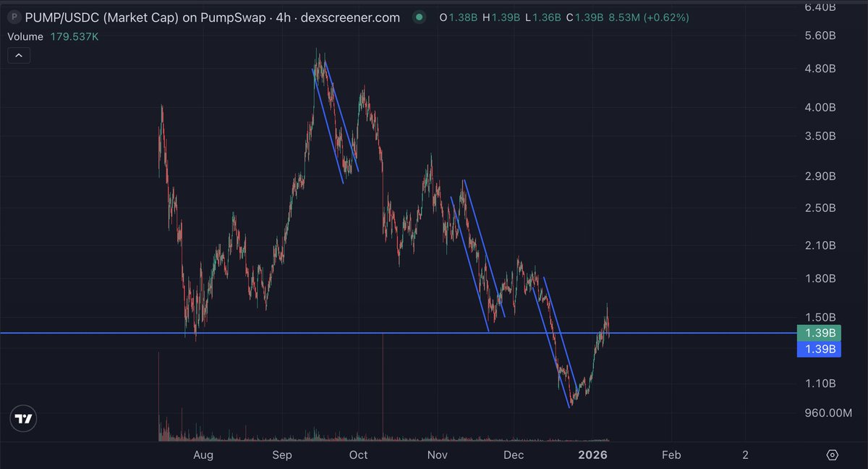The image size is (868, 469).
Task: Click the close value C 1.39B
Action: click(x=587, y=17)
